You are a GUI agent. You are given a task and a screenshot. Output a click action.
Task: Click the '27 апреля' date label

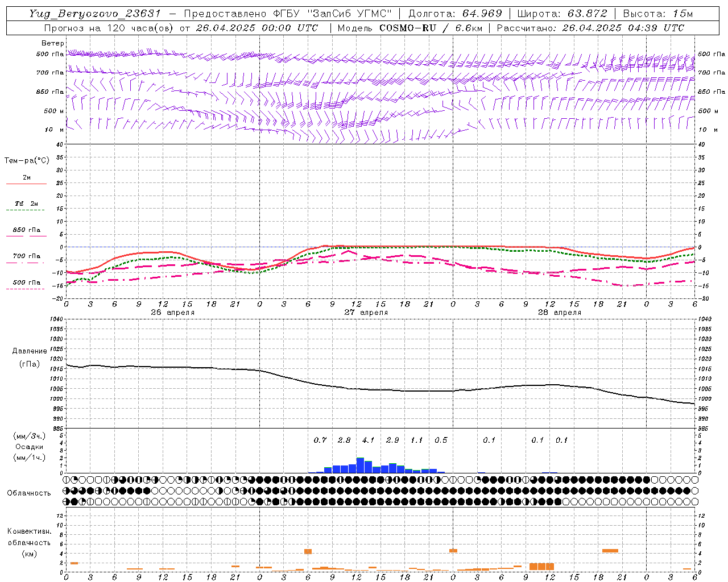pos(366,313)
